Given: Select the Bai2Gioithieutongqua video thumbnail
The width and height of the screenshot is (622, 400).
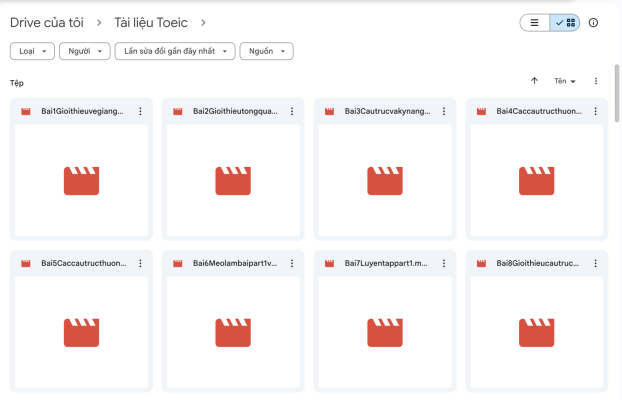Looking at the screenshot, I should click(233, 181).
